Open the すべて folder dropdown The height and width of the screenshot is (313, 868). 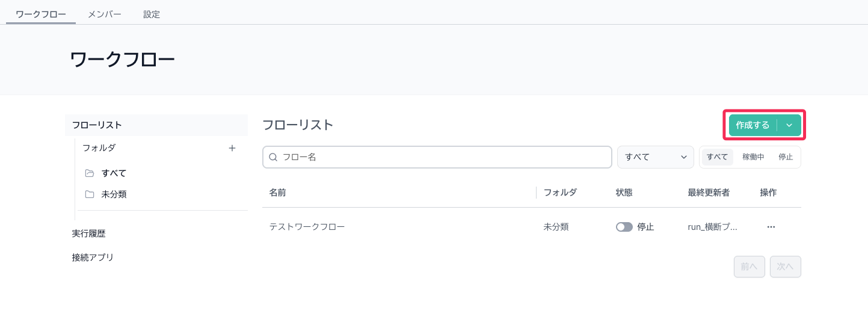tap(655, 157)
